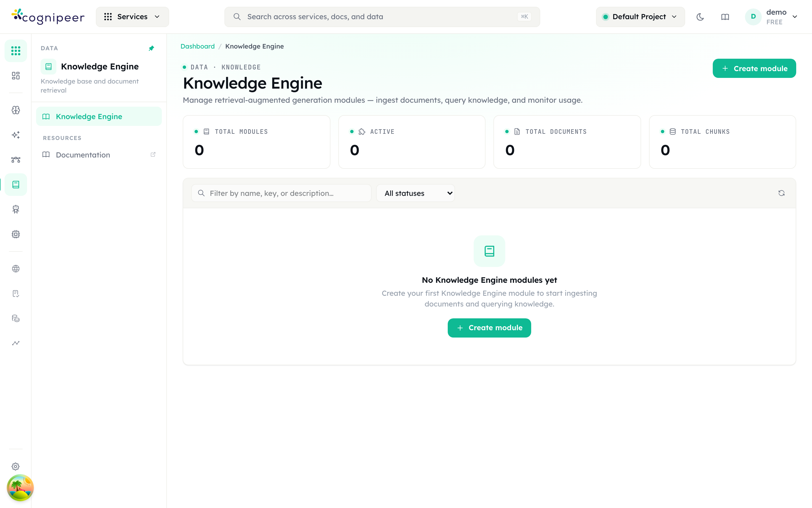Open the all-services grid icon in sidebar
This screenshot has height=508, width=812.
coord(16,51)
